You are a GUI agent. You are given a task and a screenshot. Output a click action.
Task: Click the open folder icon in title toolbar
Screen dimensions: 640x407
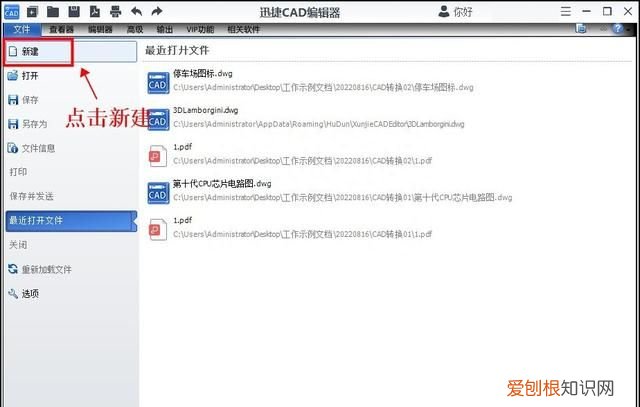53,12
